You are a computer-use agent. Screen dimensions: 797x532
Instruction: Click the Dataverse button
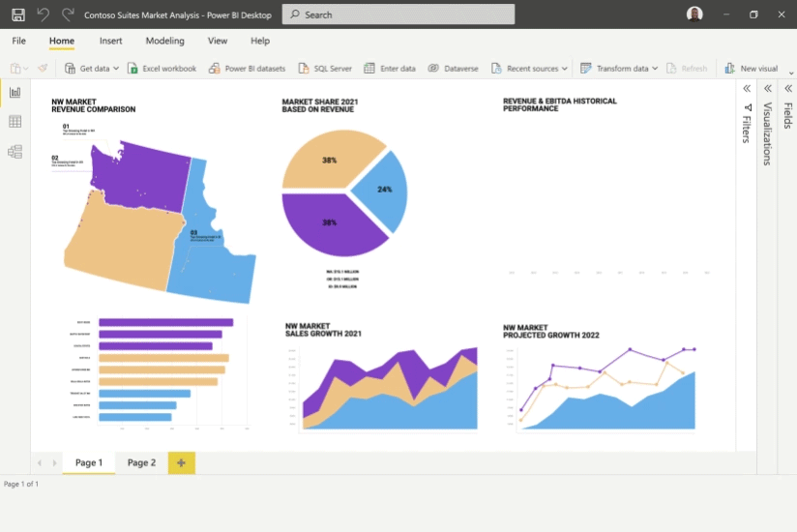(453, 69)
